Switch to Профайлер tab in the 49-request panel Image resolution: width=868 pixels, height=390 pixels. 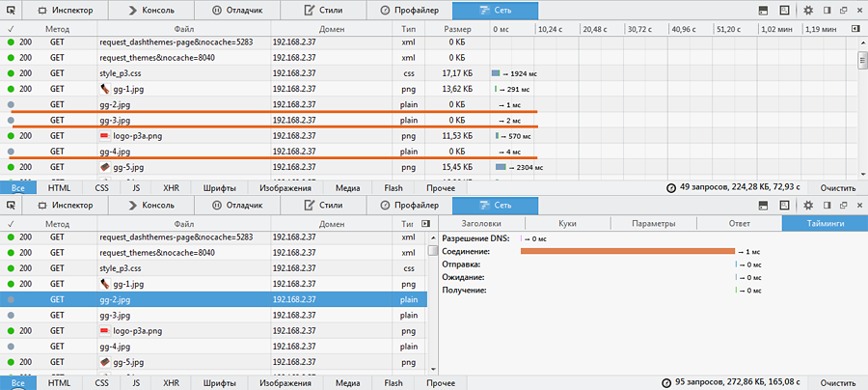[410, 10]
